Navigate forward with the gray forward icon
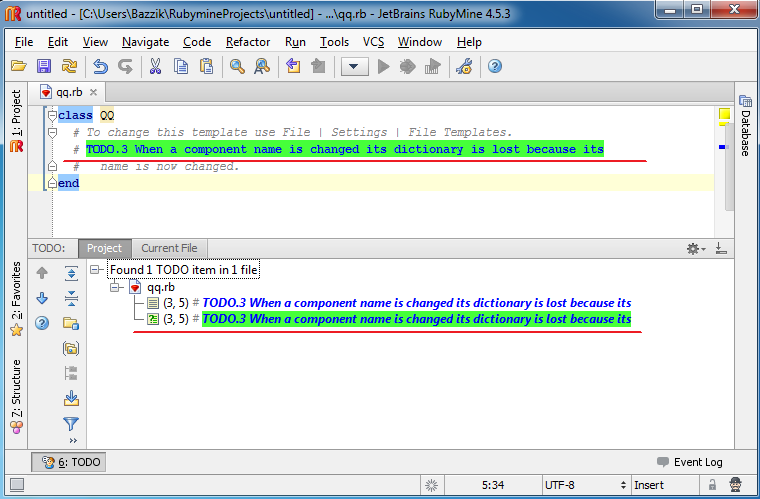This screenshot has height=499, width=760. [318, 65]
